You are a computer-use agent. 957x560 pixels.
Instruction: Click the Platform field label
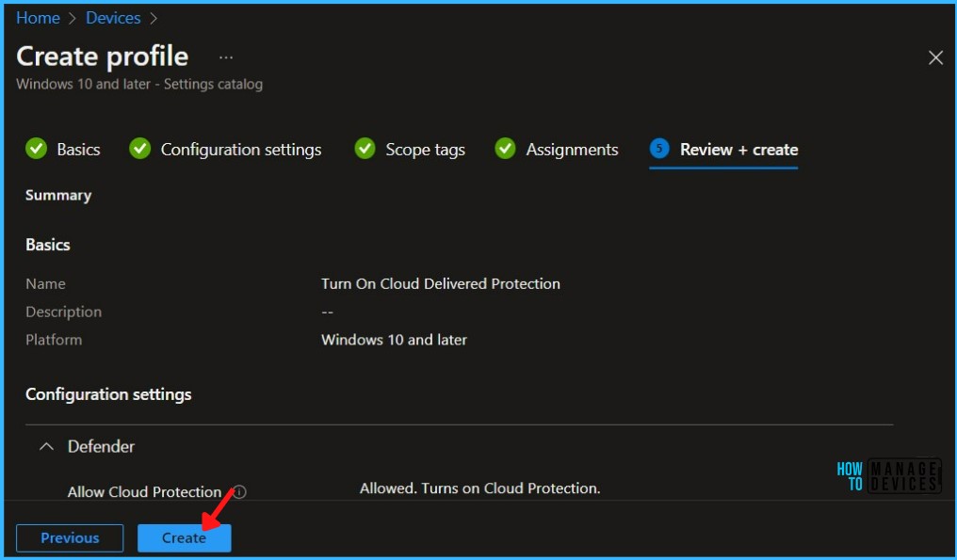coord(54,340)
